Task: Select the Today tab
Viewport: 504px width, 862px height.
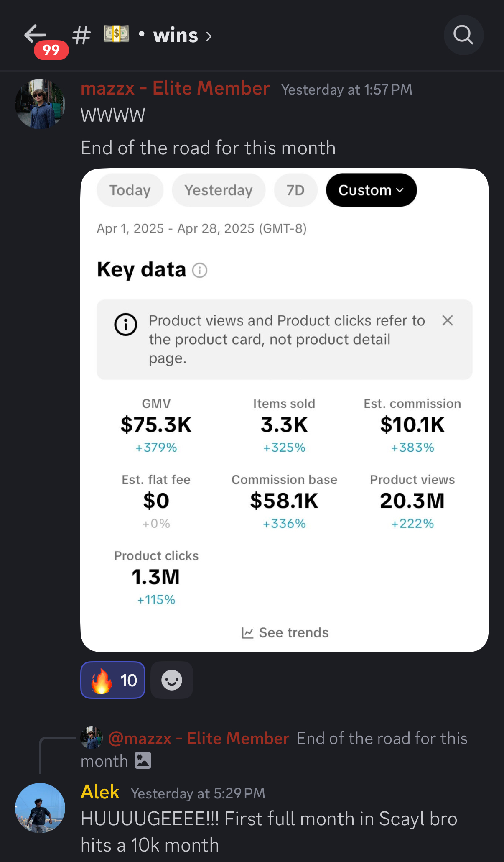Action: click(130, 190)
